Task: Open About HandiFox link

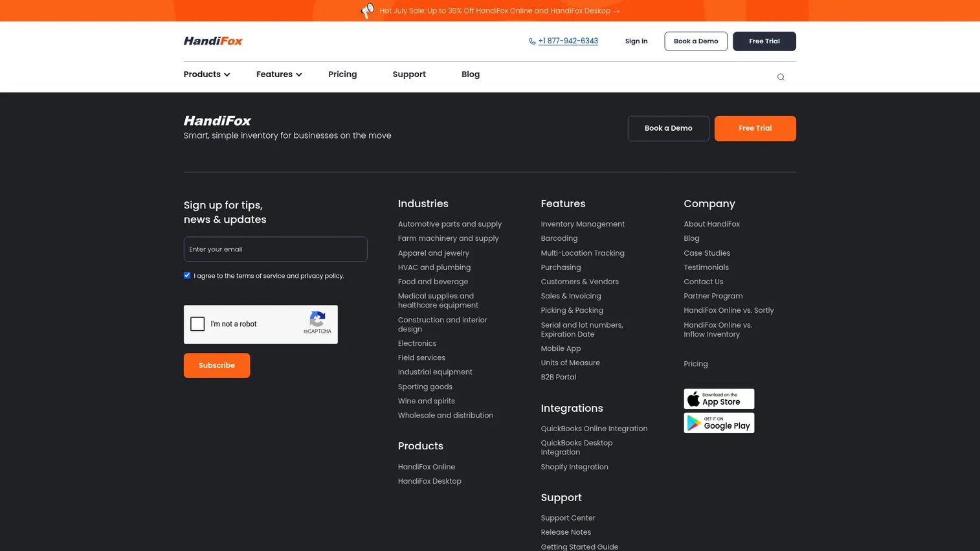Action: point(712,224)
